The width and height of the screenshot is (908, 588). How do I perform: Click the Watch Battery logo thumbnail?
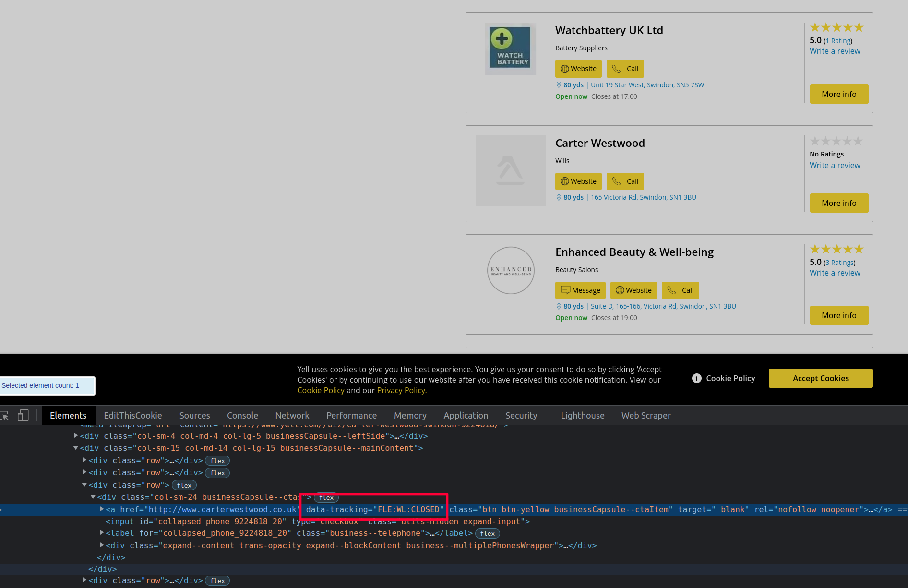click(510, 49)
